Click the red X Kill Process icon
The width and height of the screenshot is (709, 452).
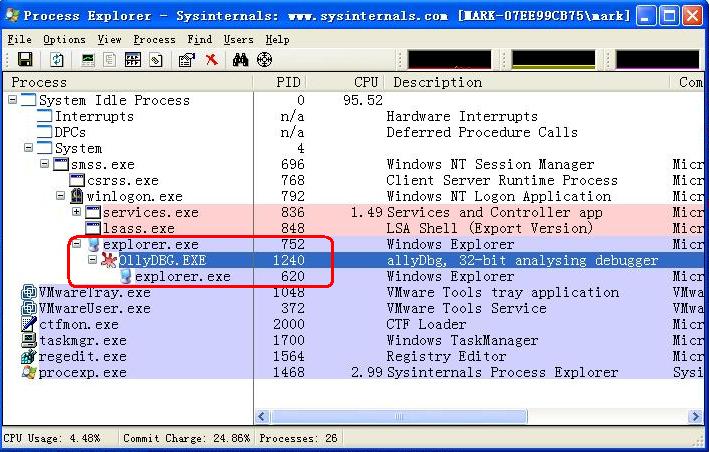(212, 59)
